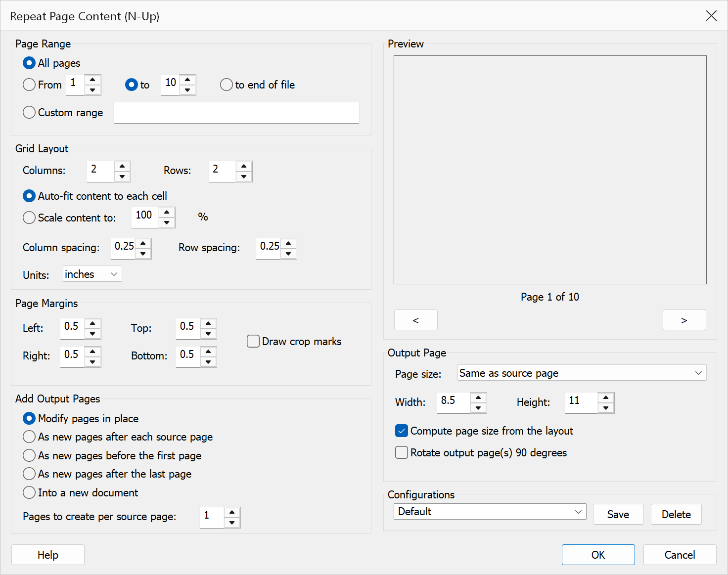
Task: Decrease the Bottom margin spinner
Action: (x=208, y=362)
